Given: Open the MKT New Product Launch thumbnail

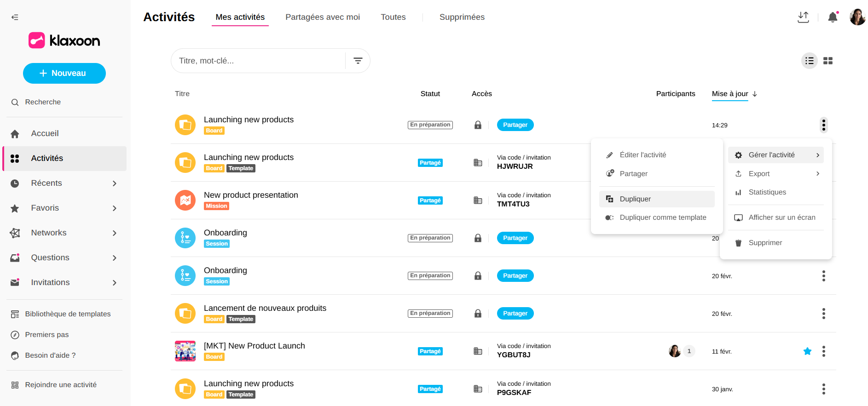Looking at the screenshot, I should coord(185,351).
